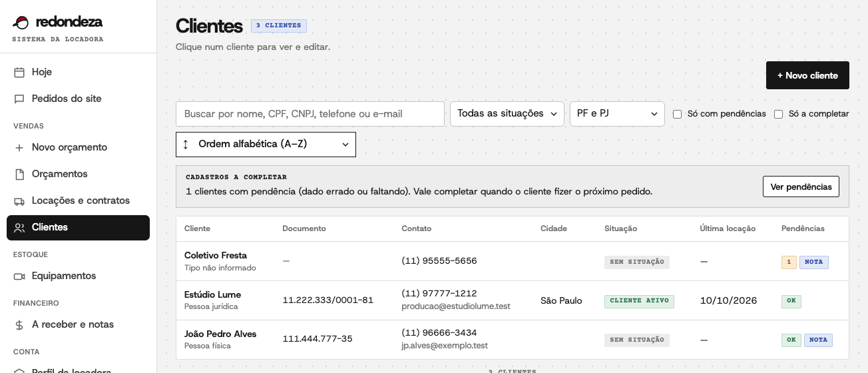Open Hoje in the sidebar

point(78,72)
